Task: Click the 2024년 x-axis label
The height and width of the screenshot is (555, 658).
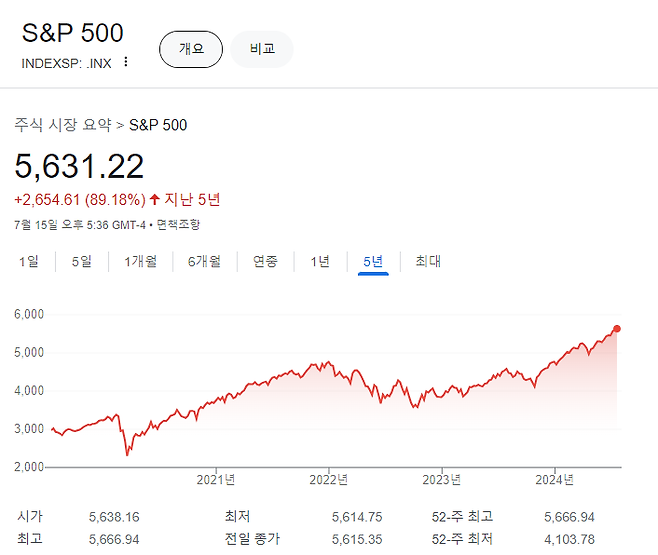Action: point(554,479)
